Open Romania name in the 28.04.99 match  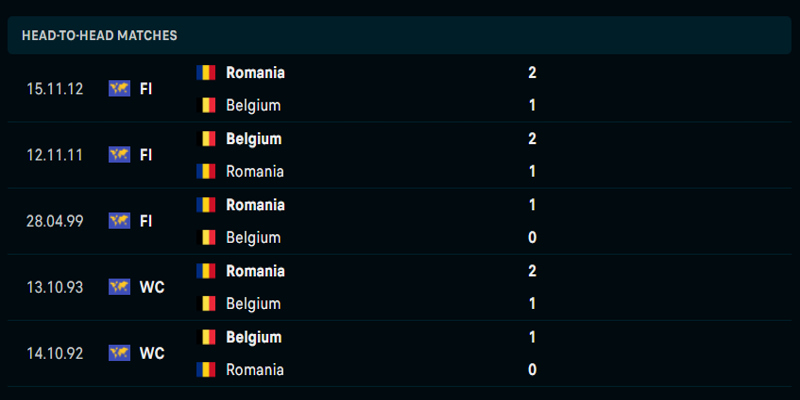pos(256,205)
